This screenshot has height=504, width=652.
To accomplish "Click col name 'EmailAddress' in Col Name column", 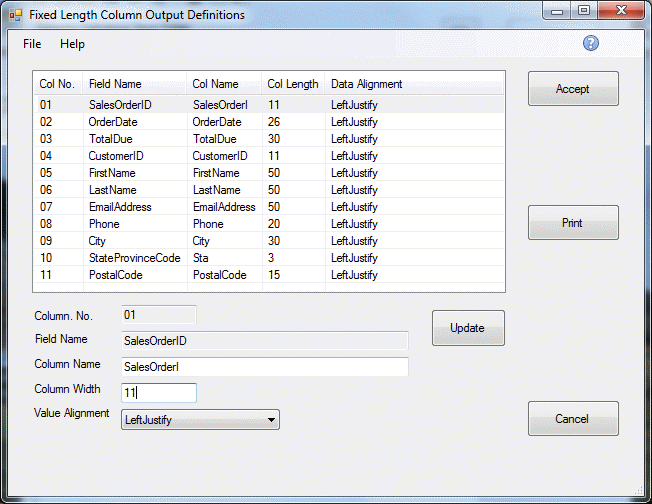I will click(x=224, y=207).
